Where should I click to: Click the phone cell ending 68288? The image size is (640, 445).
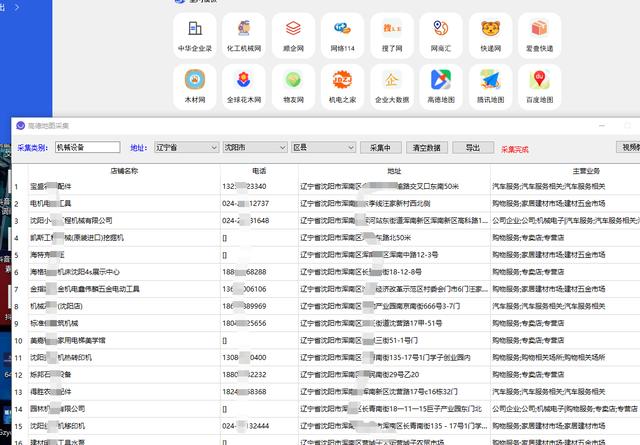[244, 272]
